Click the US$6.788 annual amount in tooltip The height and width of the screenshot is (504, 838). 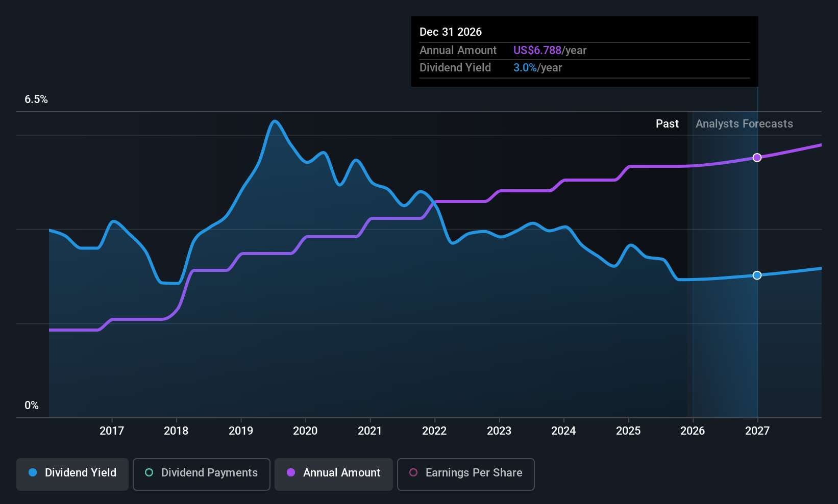tap(537, 51)
